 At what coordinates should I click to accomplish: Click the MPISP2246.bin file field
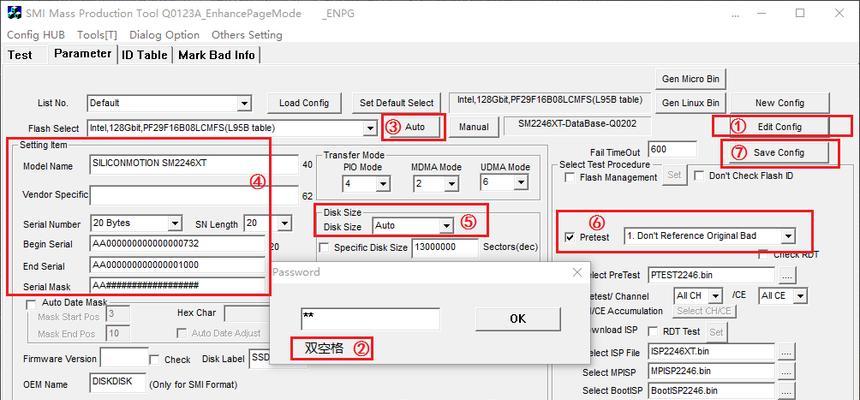711,371
